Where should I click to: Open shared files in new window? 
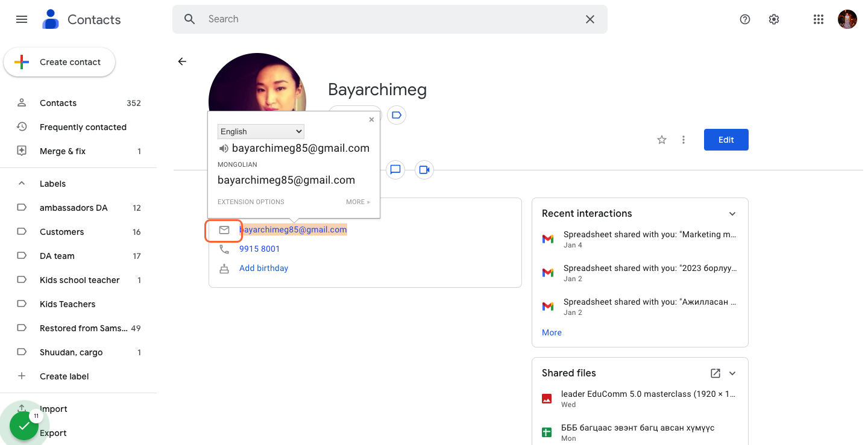click(x=715, y=373)
